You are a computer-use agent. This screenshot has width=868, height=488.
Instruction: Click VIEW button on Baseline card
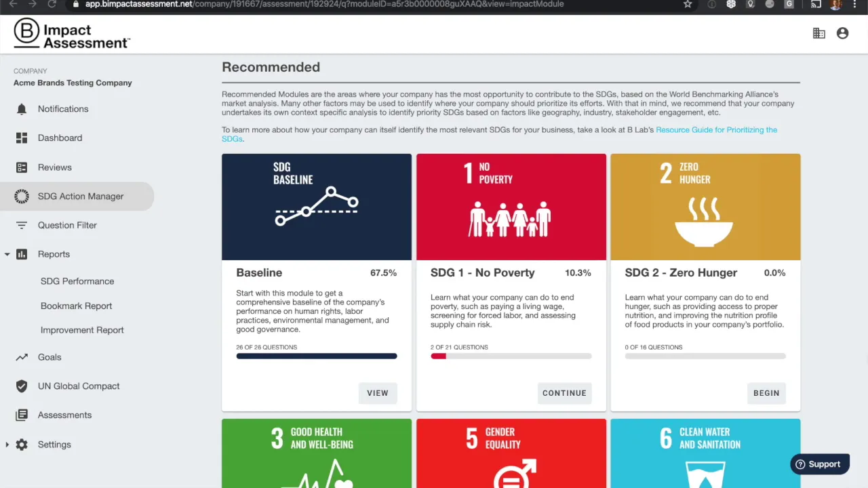378,393
